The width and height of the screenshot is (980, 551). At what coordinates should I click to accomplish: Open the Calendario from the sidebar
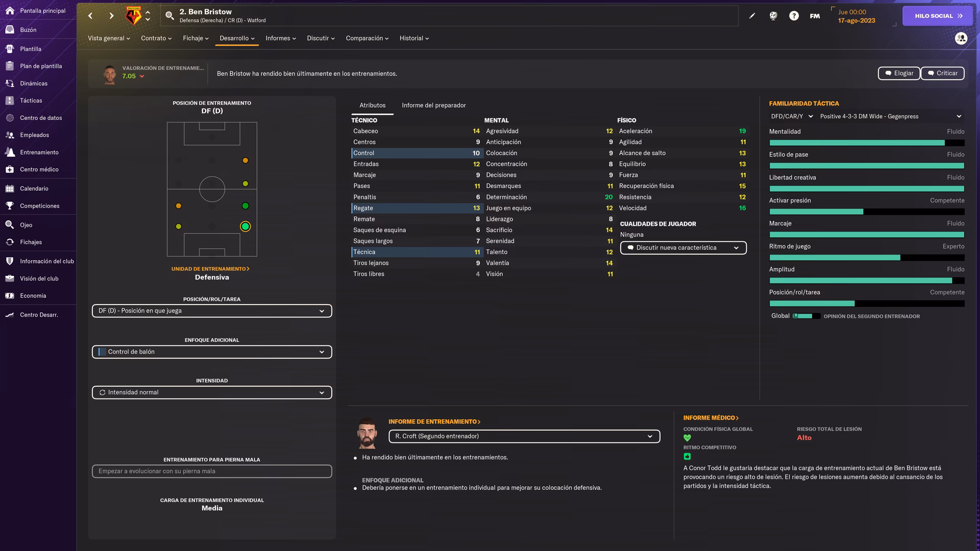point(34,188)
